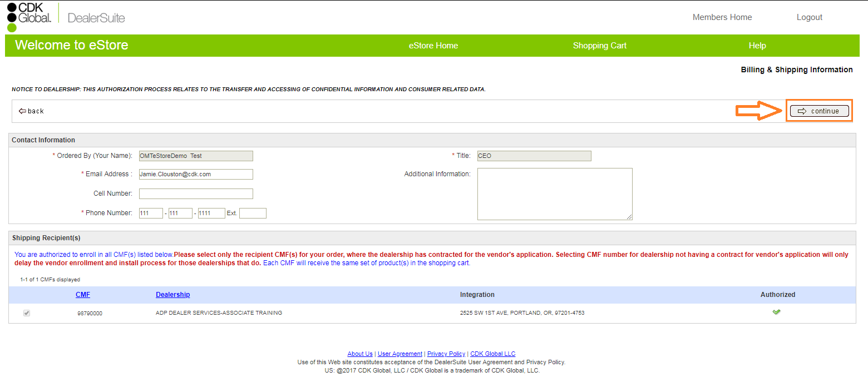This screenshot has height=382, width=868.
Task: Open the User Agreement footer link
Action: pyautogui.click(x=400, y=354)
